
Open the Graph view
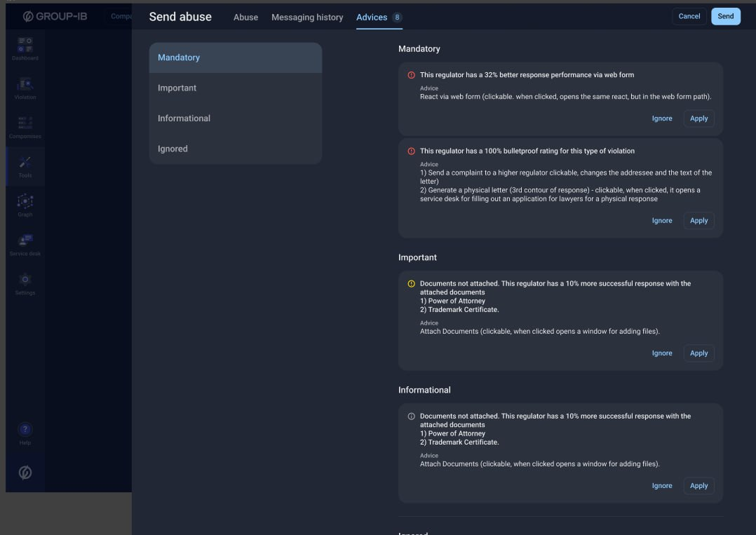(x=25, y=204)
